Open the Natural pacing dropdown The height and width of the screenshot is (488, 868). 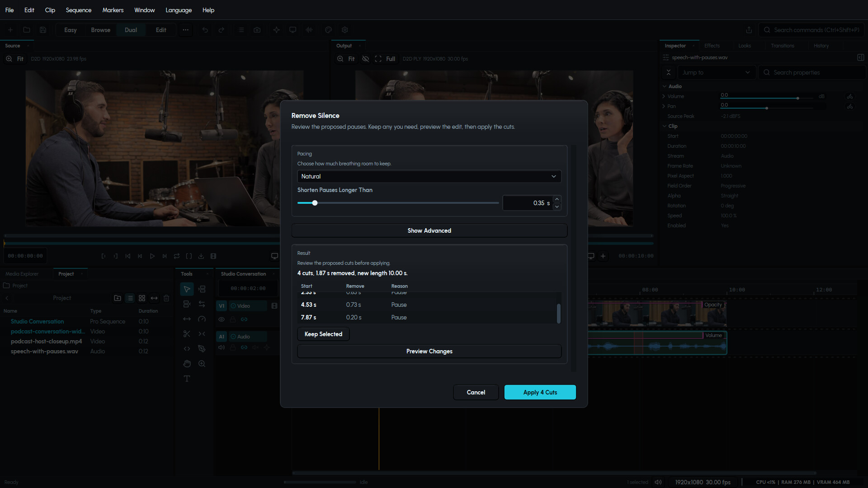[x=429, y=177]
